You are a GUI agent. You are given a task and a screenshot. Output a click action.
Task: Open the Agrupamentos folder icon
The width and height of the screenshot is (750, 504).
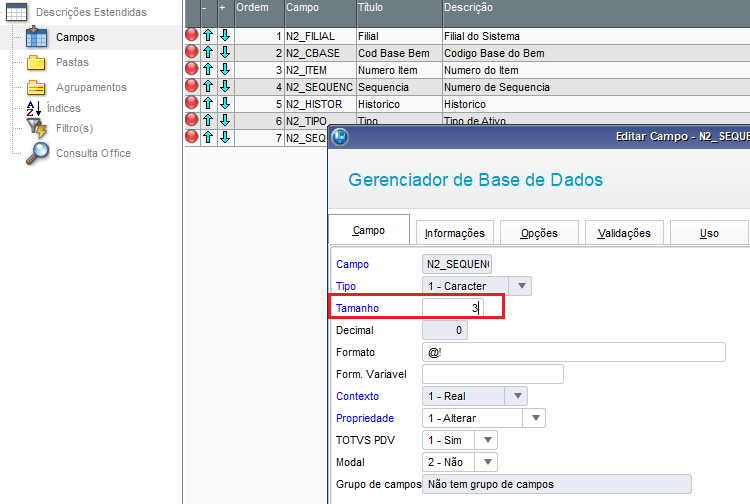(36, 88)
